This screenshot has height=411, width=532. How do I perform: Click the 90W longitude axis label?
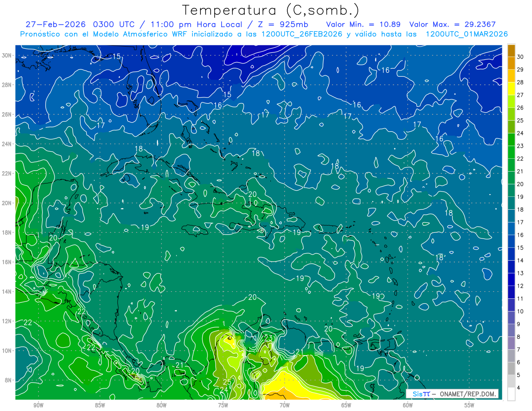39,405
